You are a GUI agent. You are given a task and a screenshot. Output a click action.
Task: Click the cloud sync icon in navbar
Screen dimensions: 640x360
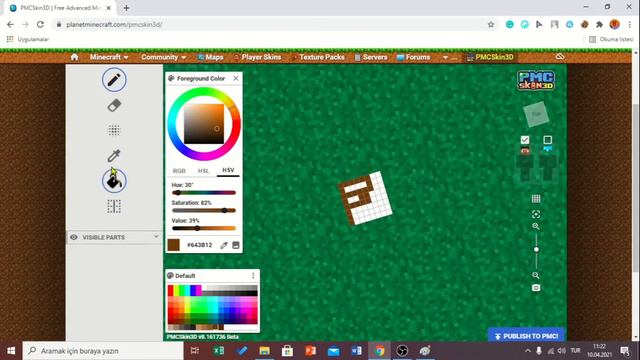point(560,57)
